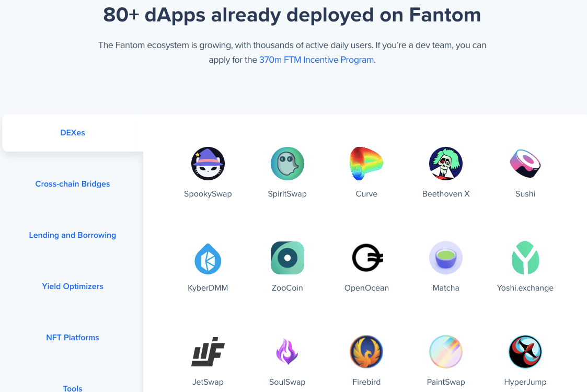Show the Yield Optimizers category
This screenshot has height=392, width=587.
click(73, 286)
